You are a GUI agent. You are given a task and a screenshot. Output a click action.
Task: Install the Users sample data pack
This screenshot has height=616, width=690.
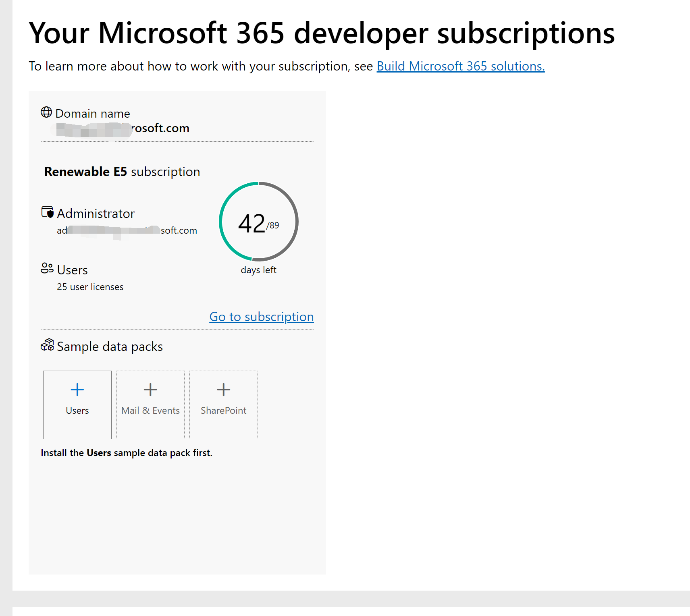(x=77, y=404)
